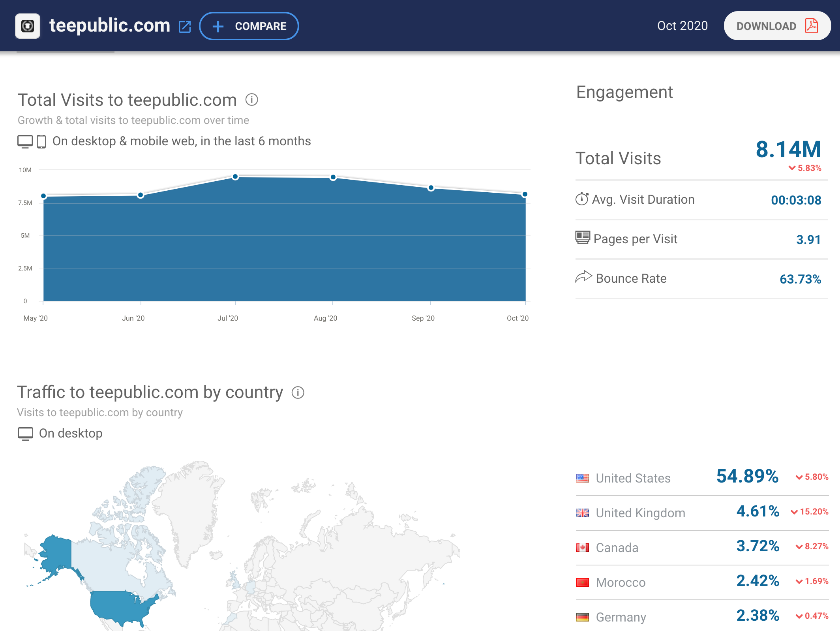This screenshot has height=631, width=840.
Task: Click the 8.14M total visits value
Action: click(x=788, y=149)
